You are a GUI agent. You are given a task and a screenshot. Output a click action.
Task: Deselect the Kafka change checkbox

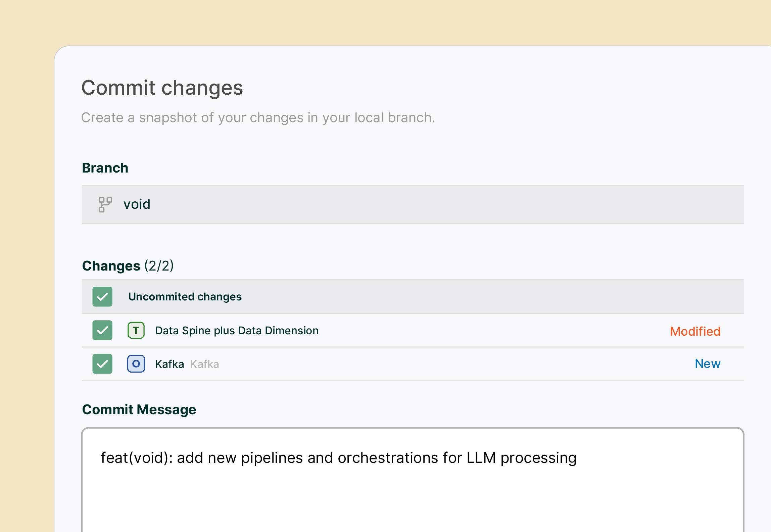click(102, 364)
